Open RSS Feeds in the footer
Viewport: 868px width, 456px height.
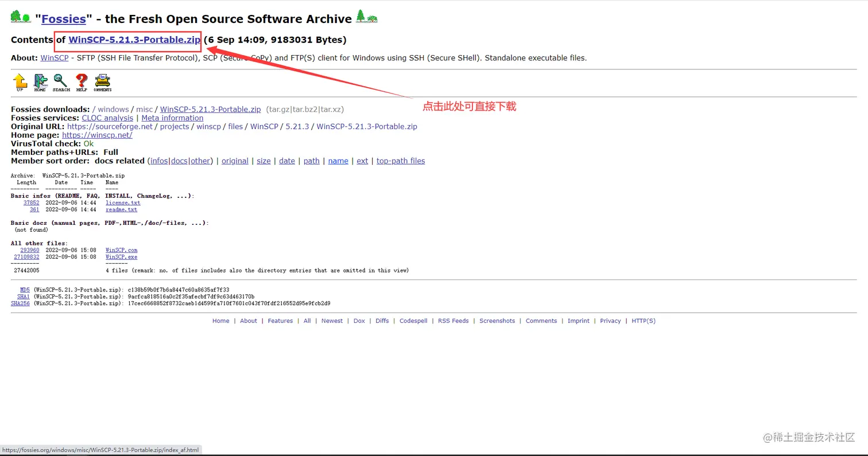pos(454,321)
